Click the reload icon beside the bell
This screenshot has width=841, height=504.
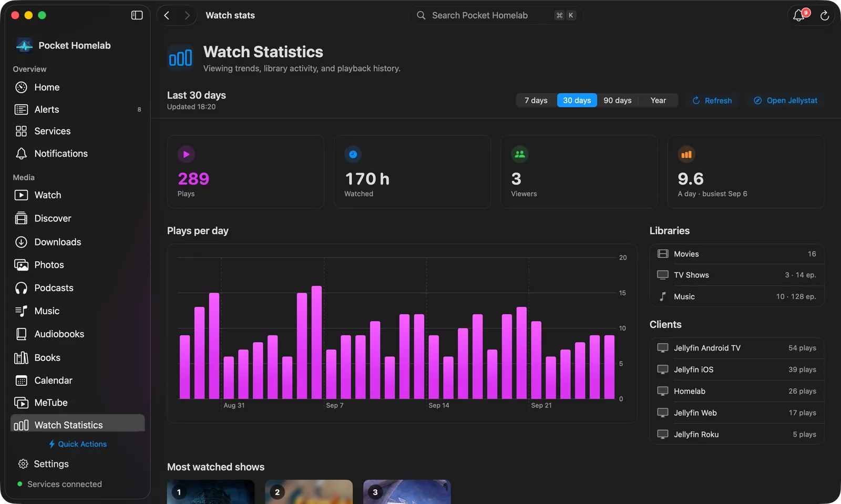[x=825, y=15]
